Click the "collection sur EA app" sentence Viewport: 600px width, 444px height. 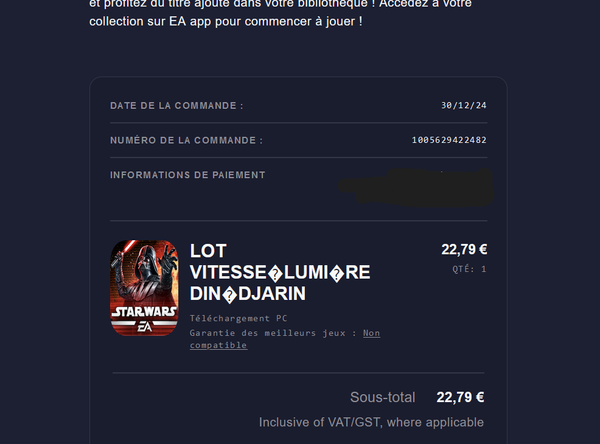pyautogui.click(x=226, y=21)
